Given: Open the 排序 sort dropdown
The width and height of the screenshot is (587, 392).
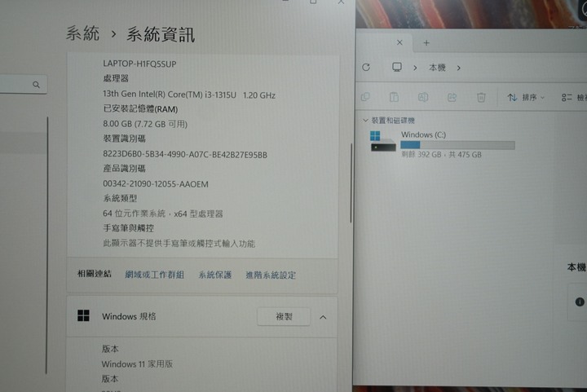Looking at the screenshot, I should coord(526,98).
